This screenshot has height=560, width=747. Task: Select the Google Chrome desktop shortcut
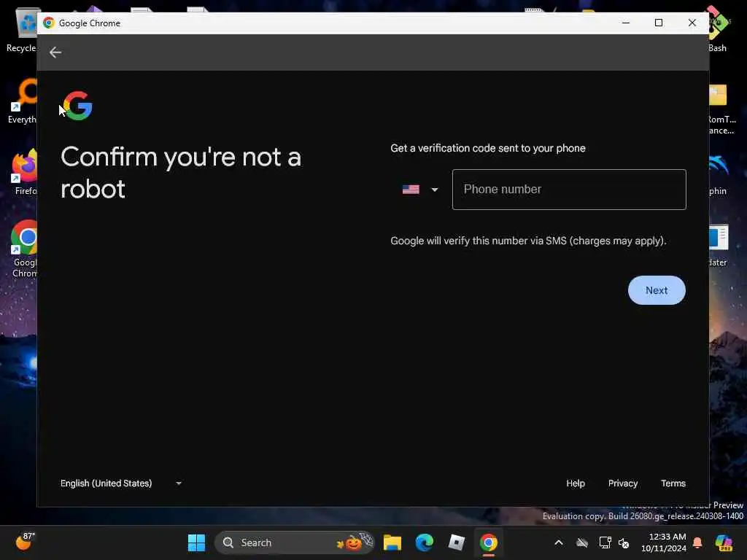(x=24, y=249)
